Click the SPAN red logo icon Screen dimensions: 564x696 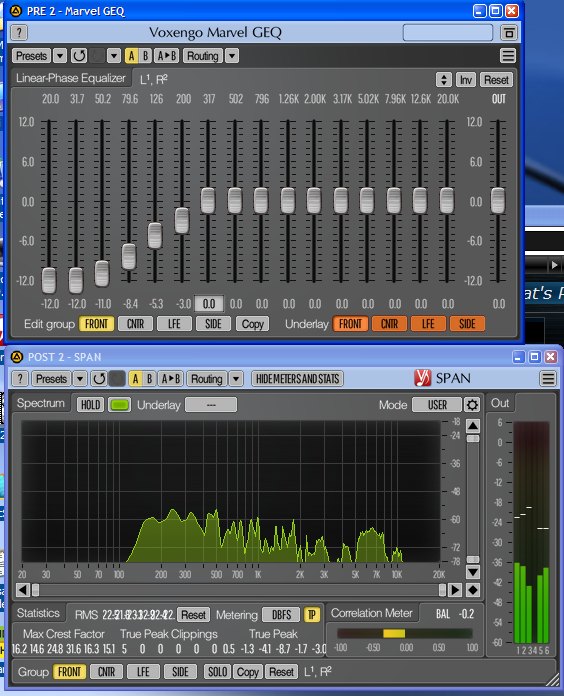(422, 378)
